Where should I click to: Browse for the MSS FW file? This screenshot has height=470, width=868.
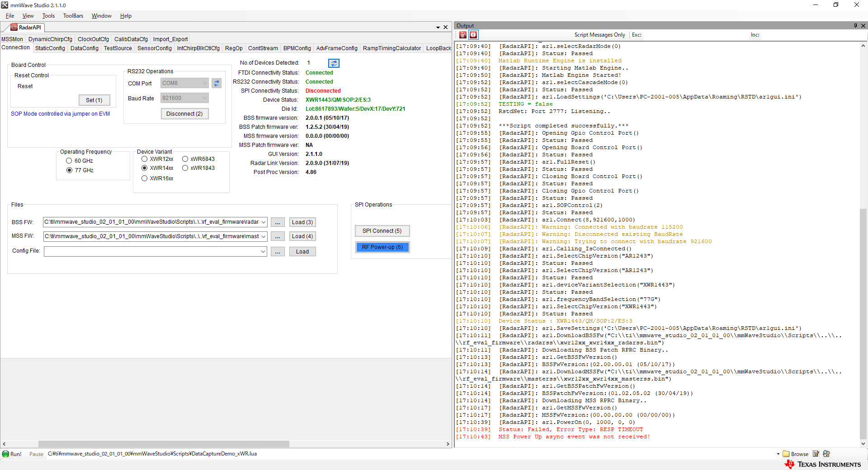point(278,236)
